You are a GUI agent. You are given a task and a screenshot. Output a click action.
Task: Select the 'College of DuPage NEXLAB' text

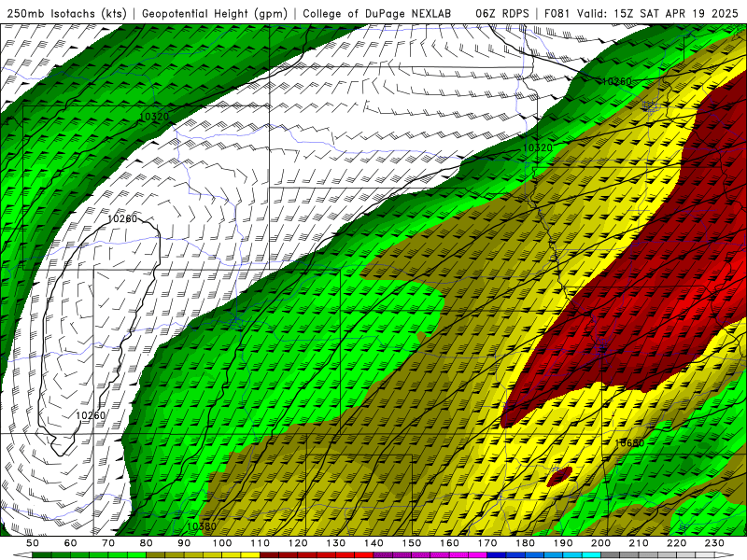point(376,14)
